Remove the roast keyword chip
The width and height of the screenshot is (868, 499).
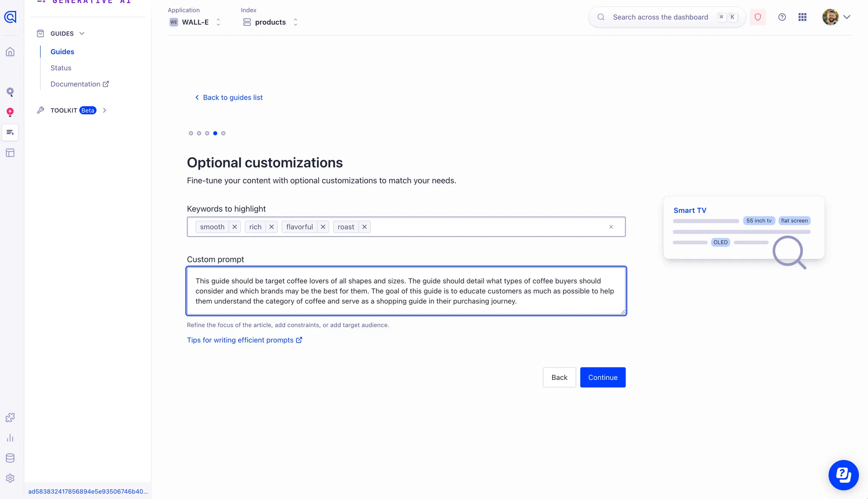click(x=364, y=226)
